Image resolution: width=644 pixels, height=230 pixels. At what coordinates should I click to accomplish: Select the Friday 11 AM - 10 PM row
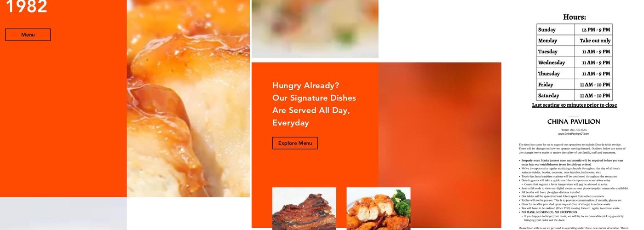tap(575, 85)
